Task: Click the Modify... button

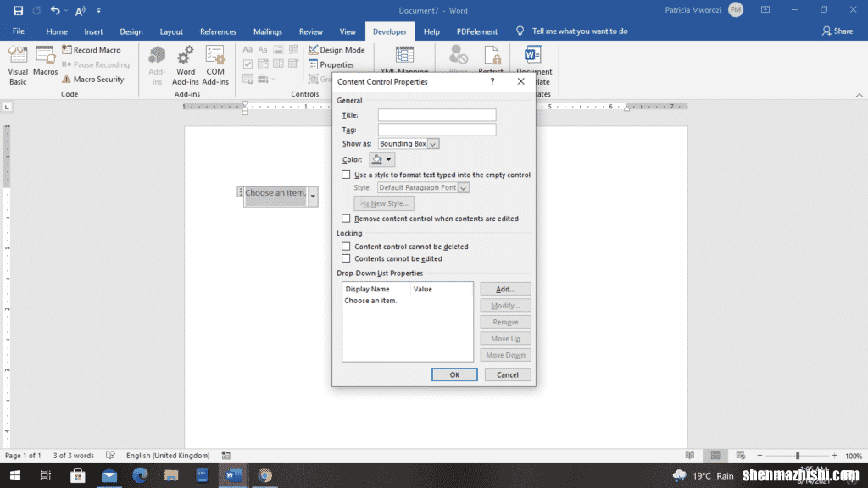Action: 505,305
